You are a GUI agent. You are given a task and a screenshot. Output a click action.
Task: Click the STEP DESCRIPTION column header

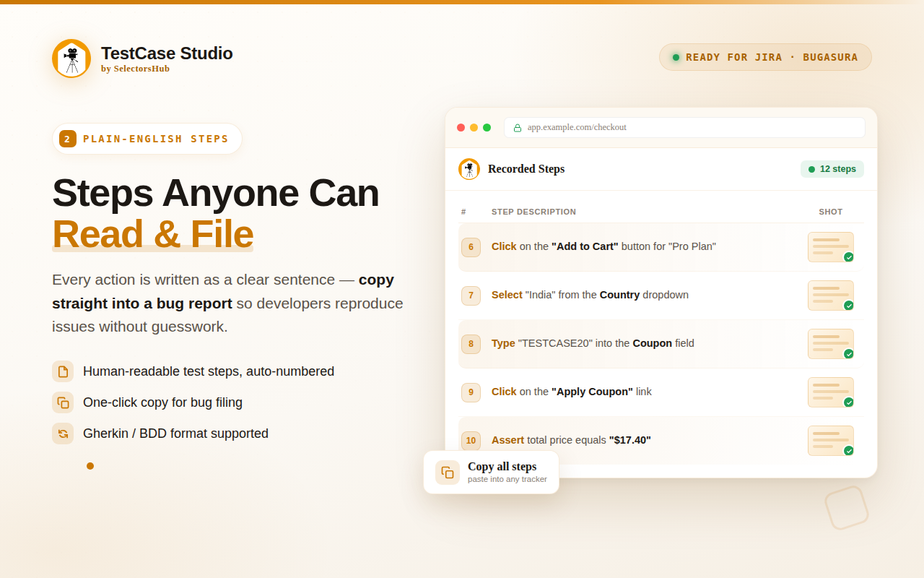coord(533,212)
